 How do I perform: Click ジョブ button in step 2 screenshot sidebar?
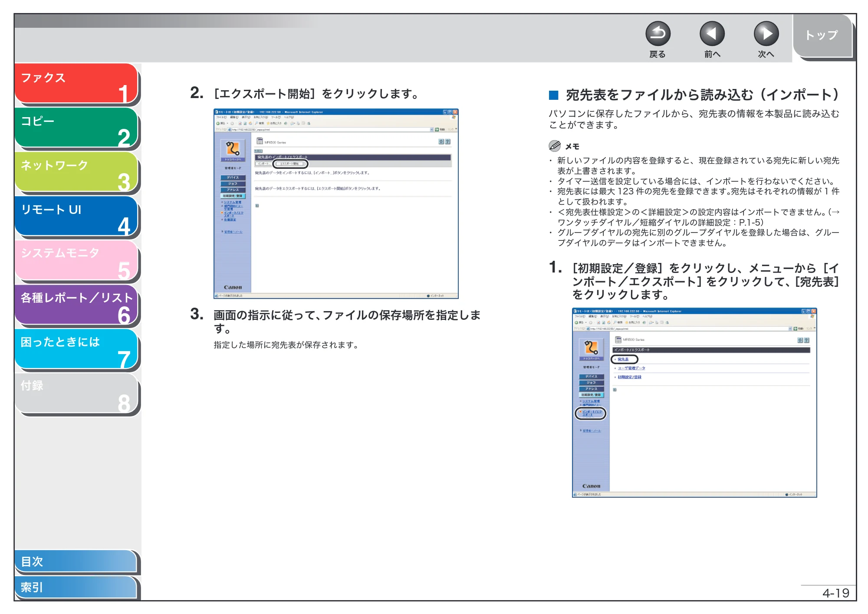233,184
